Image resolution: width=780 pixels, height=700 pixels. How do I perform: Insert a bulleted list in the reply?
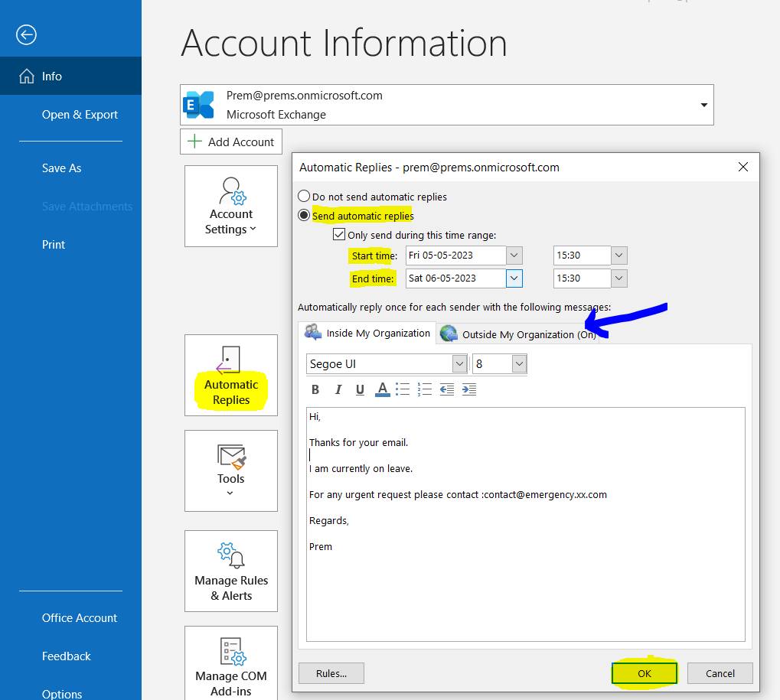point(403,389)
